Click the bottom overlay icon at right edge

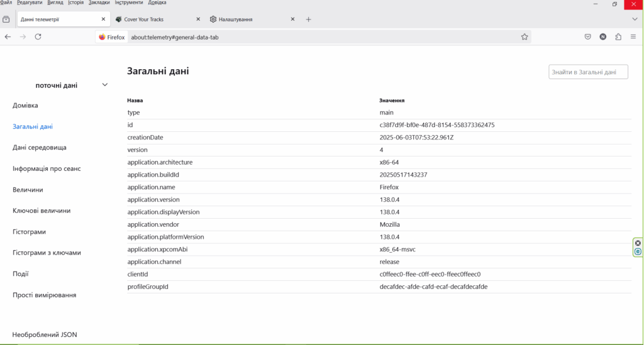point(638,251)
